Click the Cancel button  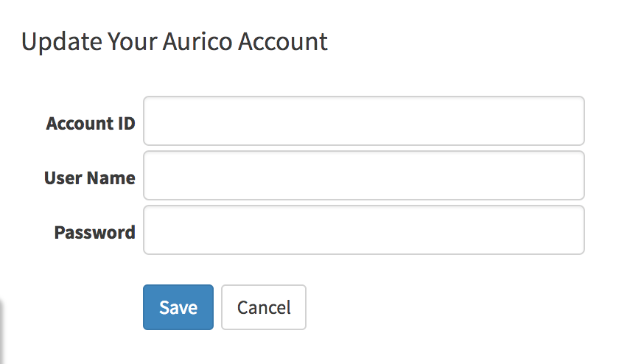click(263, 307)
